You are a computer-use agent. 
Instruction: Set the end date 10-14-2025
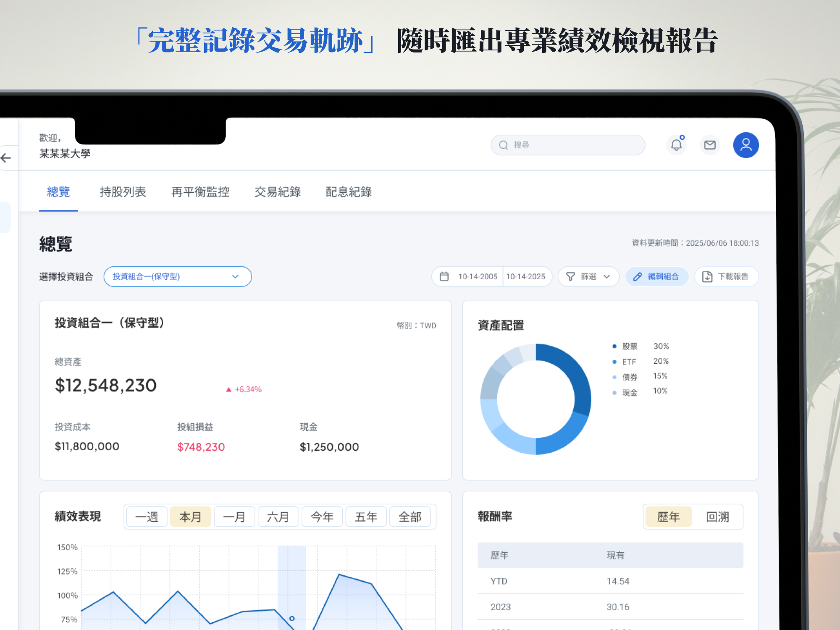525,277
